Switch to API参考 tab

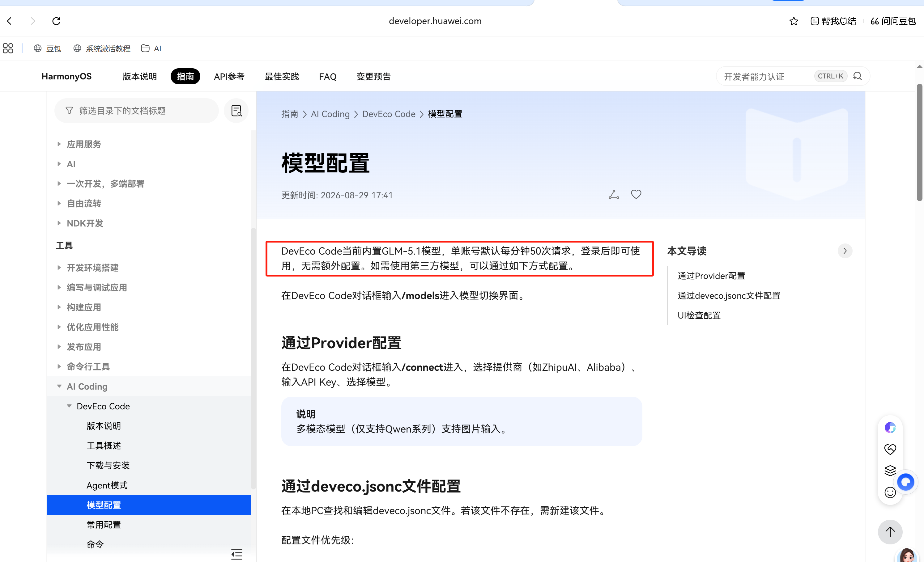229,76
